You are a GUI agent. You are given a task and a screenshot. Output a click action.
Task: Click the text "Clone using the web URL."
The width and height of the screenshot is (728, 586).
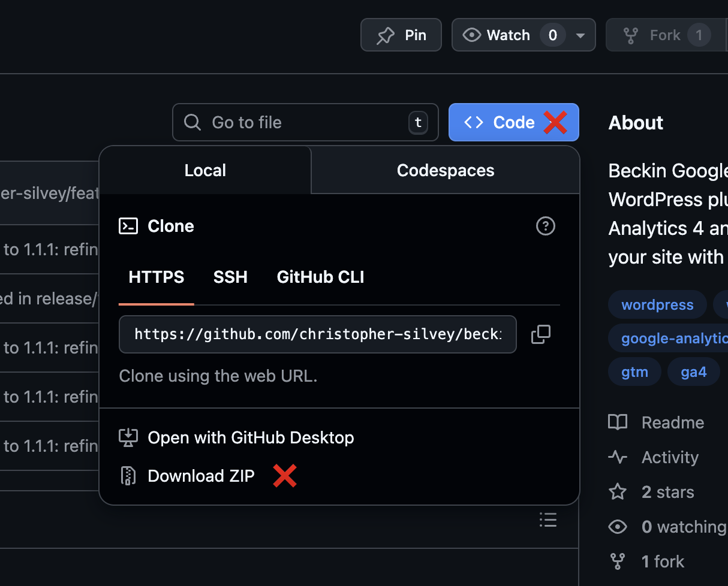click(x=218, y=376)
